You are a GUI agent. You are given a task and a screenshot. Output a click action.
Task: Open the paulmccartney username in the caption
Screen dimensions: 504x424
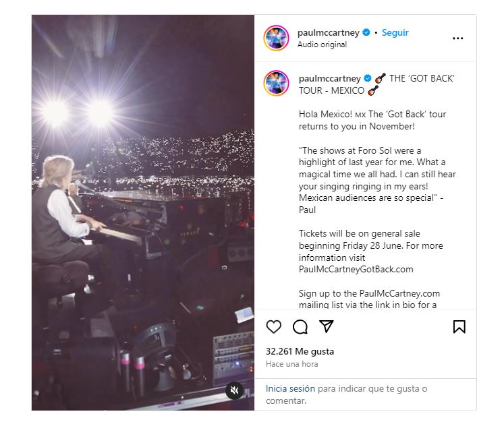pyautogui.click(x=330, y=78)
